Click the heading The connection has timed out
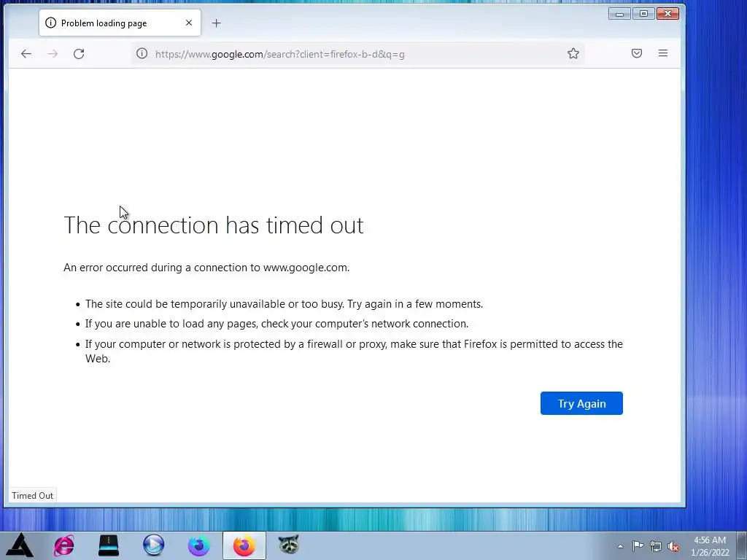747x560 pixels. coord(214,225)
